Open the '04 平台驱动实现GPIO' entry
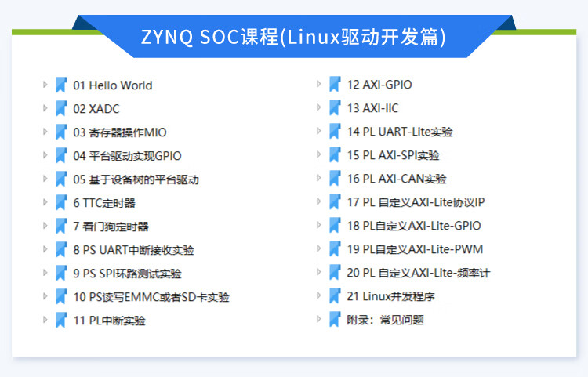588x377 pixels. pos(127,156)
